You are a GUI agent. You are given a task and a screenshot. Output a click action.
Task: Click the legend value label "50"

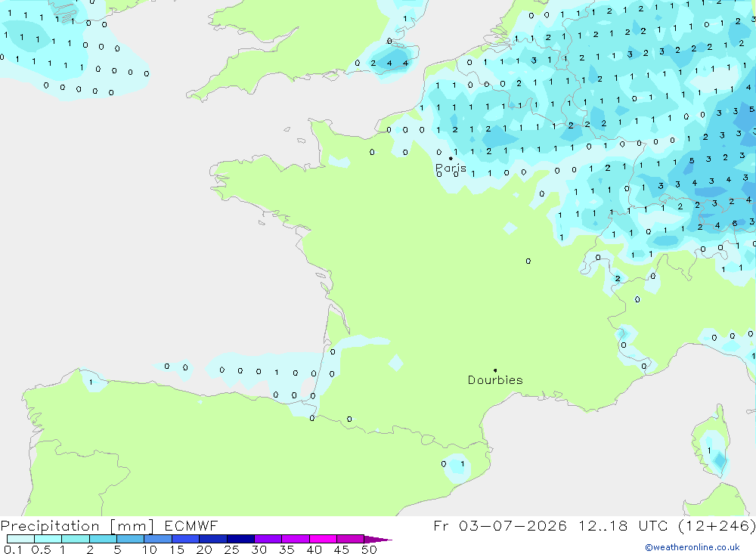(x=370, y=549)
